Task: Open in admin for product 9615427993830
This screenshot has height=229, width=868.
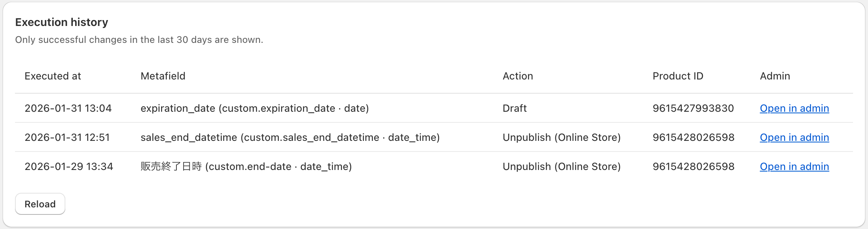Action: 794,108
